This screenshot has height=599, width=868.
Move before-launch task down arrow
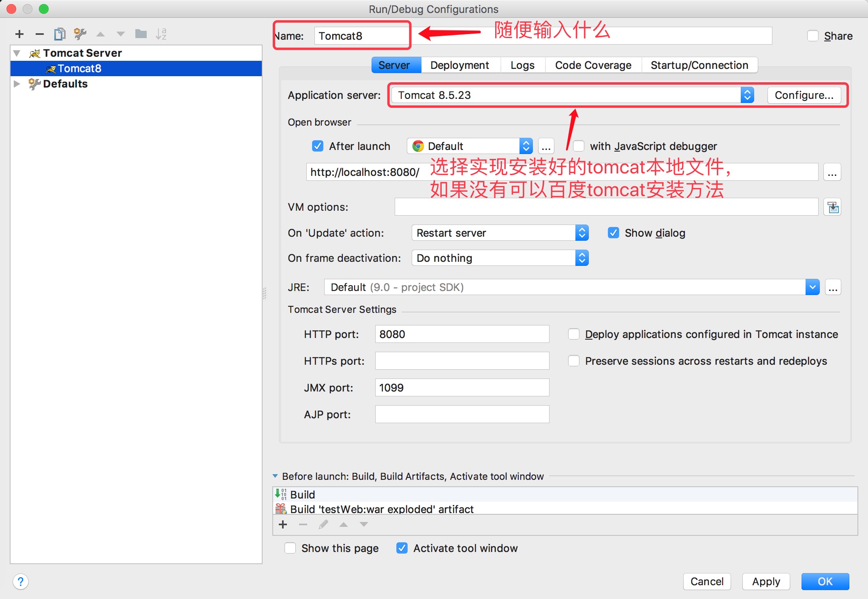click(x=364, y=524)
